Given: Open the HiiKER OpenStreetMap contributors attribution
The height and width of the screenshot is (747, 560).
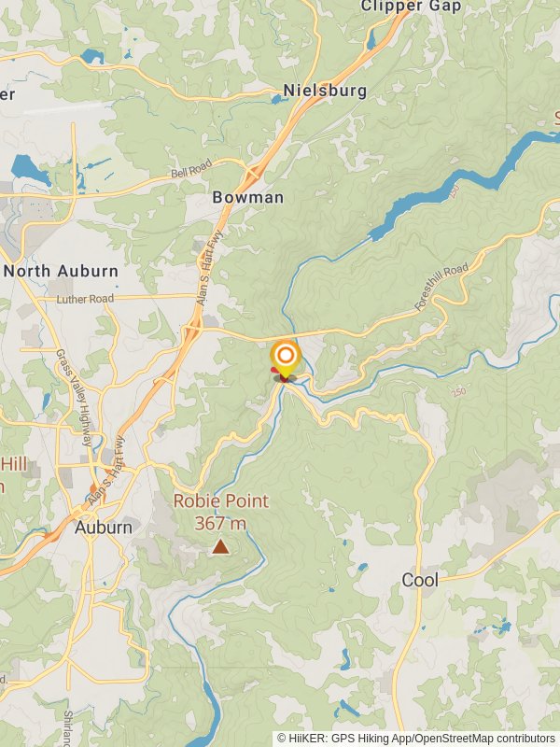Looking at the screenshot, I should pyautogui.click(x=416, y=739).
